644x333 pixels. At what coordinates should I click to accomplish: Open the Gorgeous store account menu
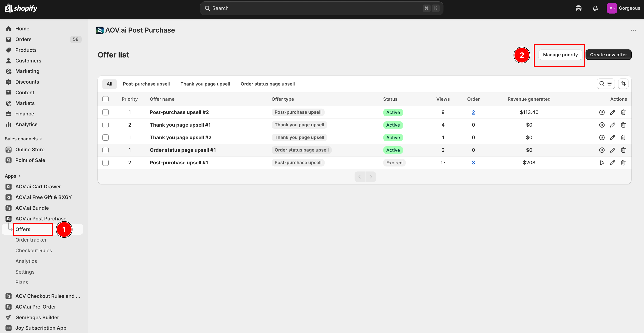(623, 8)
